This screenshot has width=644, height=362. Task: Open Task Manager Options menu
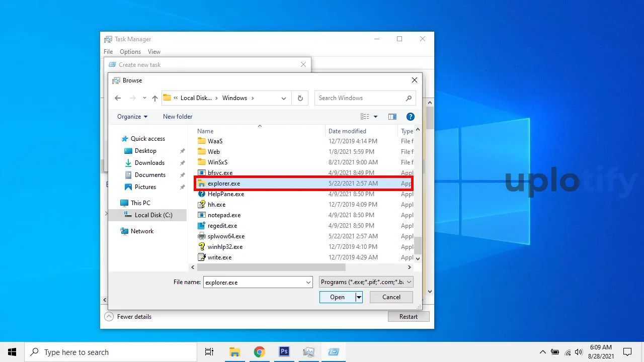[130, 52]
